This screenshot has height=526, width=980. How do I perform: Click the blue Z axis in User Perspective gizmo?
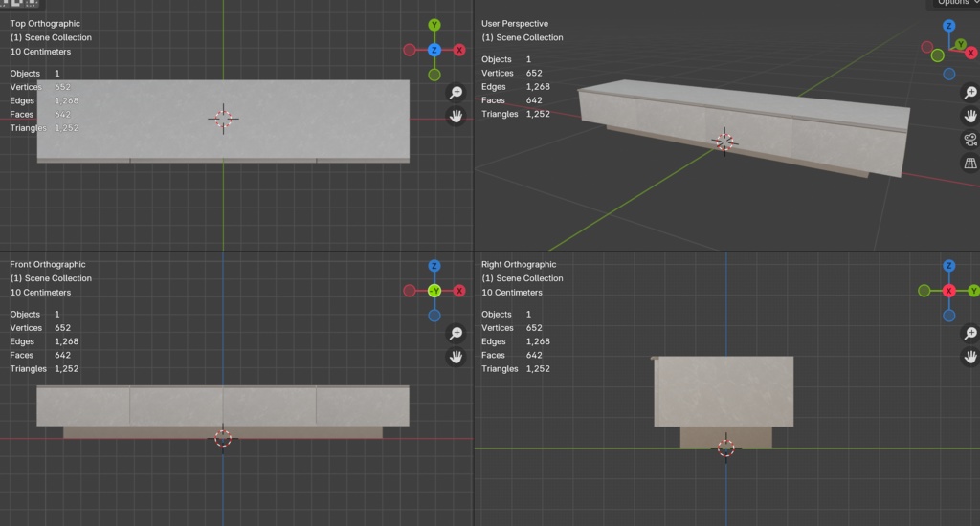948,26
